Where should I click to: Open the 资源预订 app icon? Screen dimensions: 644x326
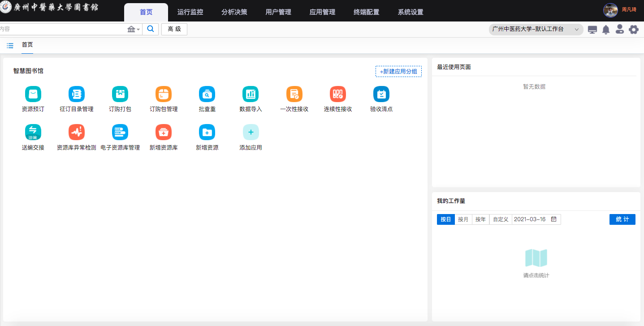33,94
